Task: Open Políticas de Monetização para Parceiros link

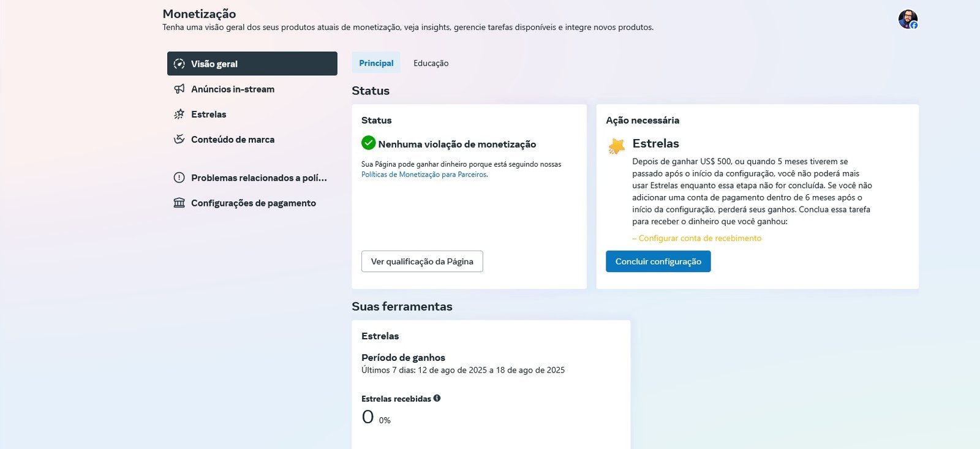Action: pos(424,175)
